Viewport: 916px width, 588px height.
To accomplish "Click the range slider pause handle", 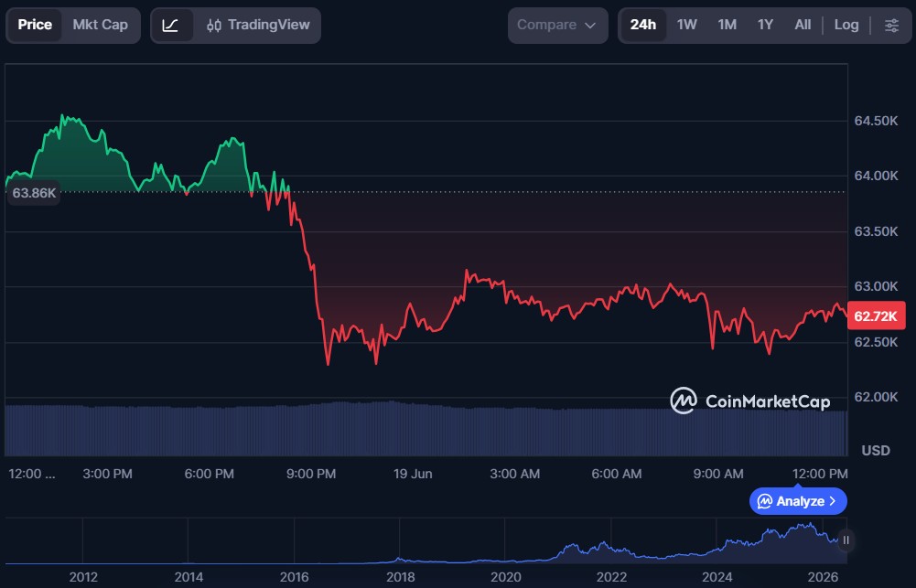I will click(846, 540).
